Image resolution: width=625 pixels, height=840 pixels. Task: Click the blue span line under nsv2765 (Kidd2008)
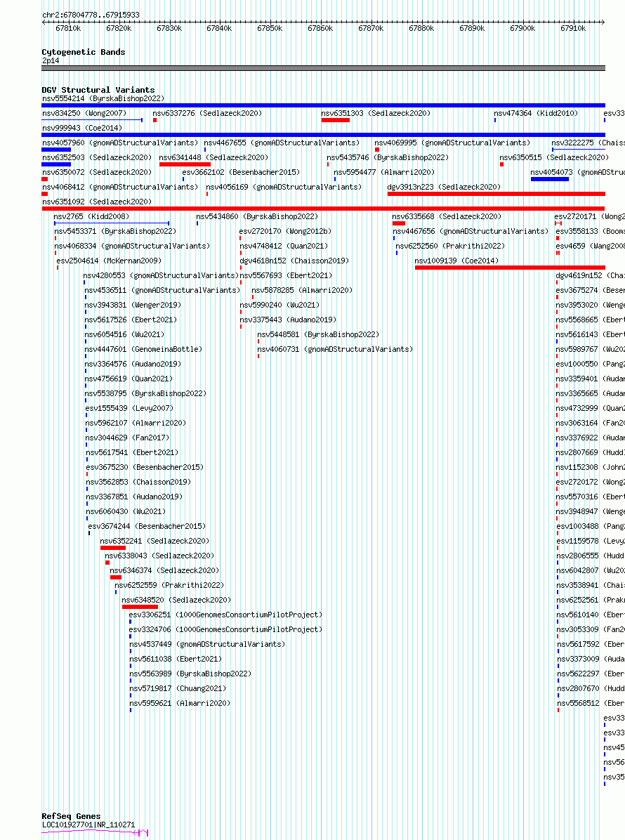tap(112, 223)
